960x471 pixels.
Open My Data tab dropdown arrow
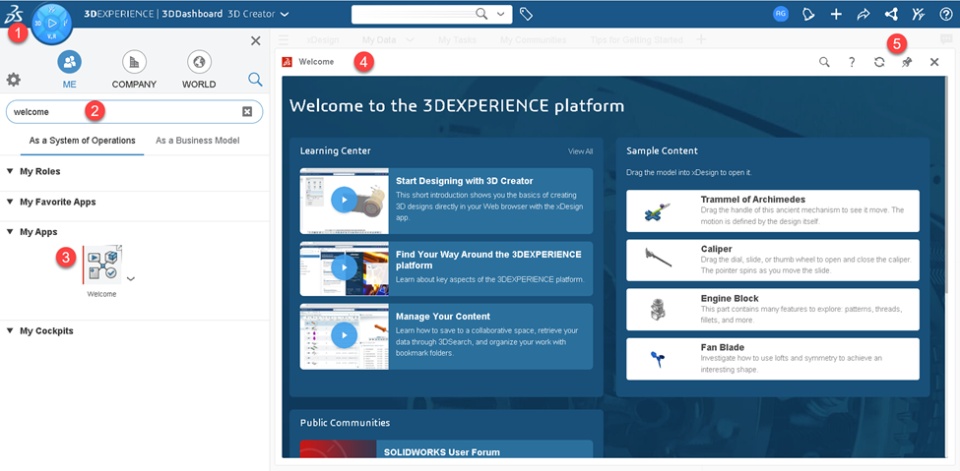coord(410,40)
